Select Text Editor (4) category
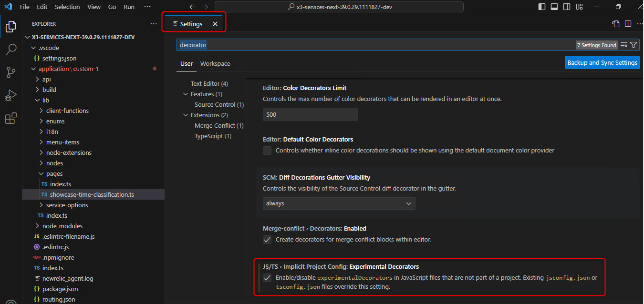 209,84
